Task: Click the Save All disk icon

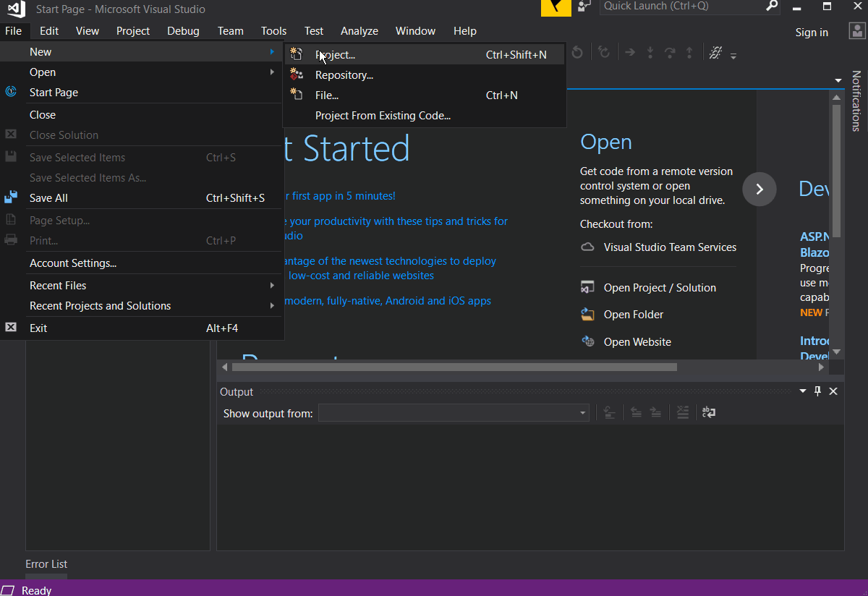Action: pyautogui.click(x=11, y=197)
